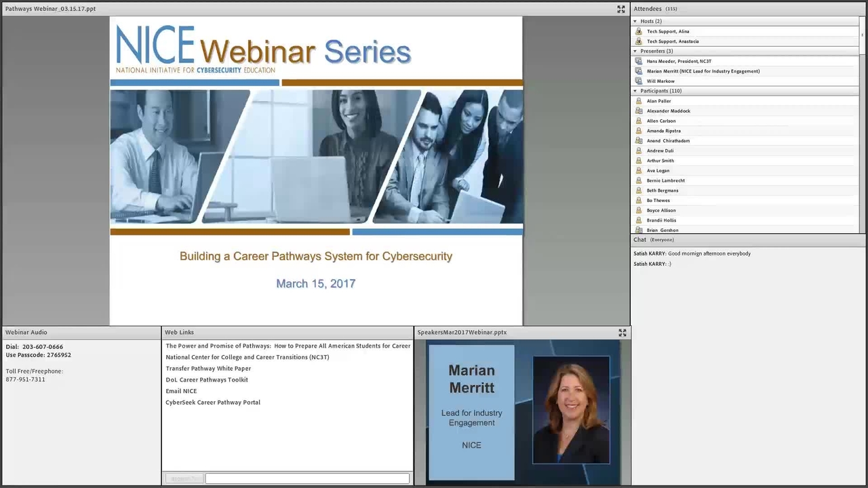
Task: Select attendee name Amanda Ripstra
Action: click(x=663, y=131)
